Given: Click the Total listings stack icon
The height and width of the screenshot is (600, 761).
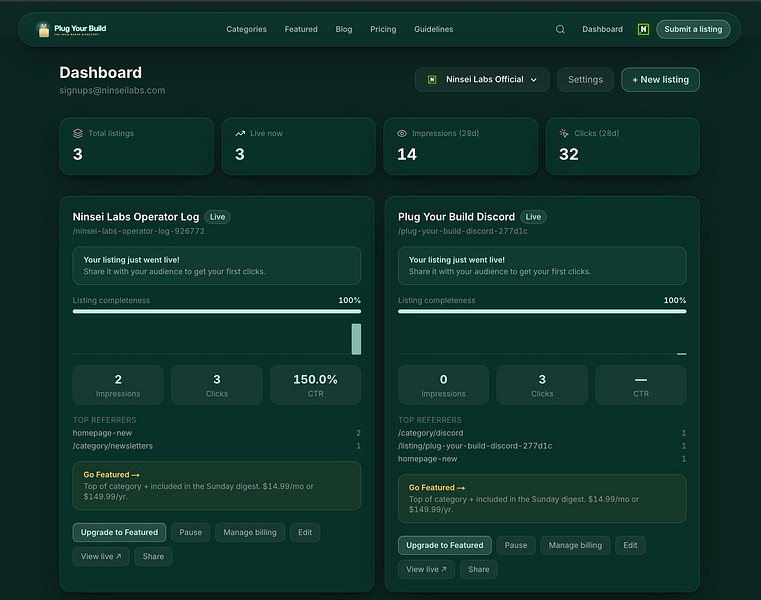Looking at the screenshot, I should click(x=78, y=133).
